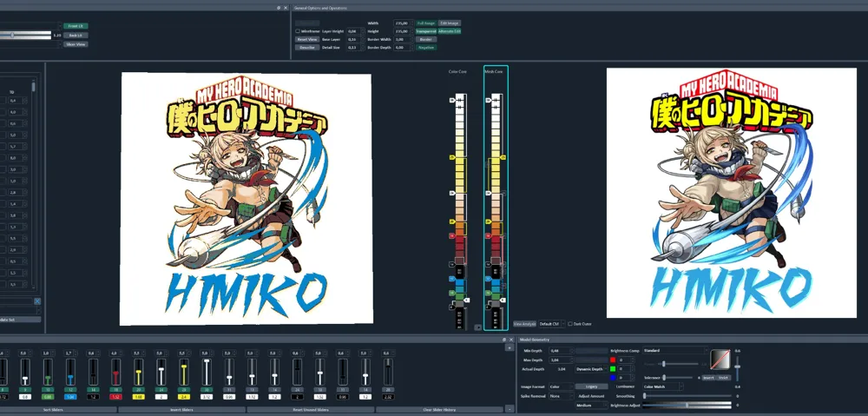Toggle the Negative option
The height and width of the screenshot is (416, 868).
point(425,48)
